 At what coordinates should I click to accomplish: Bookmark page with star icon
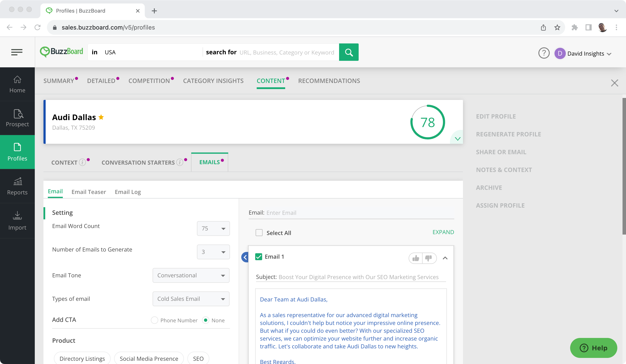[557, 27]
